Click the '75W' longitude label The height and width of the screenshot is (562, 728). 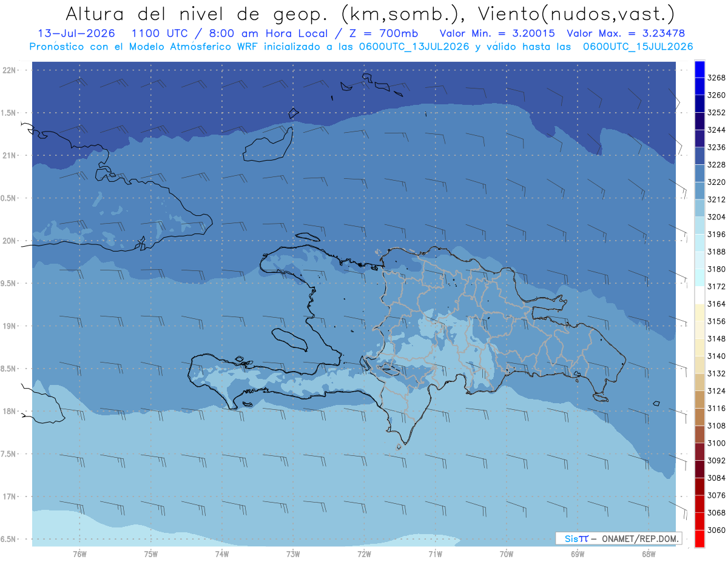[150, 554]
